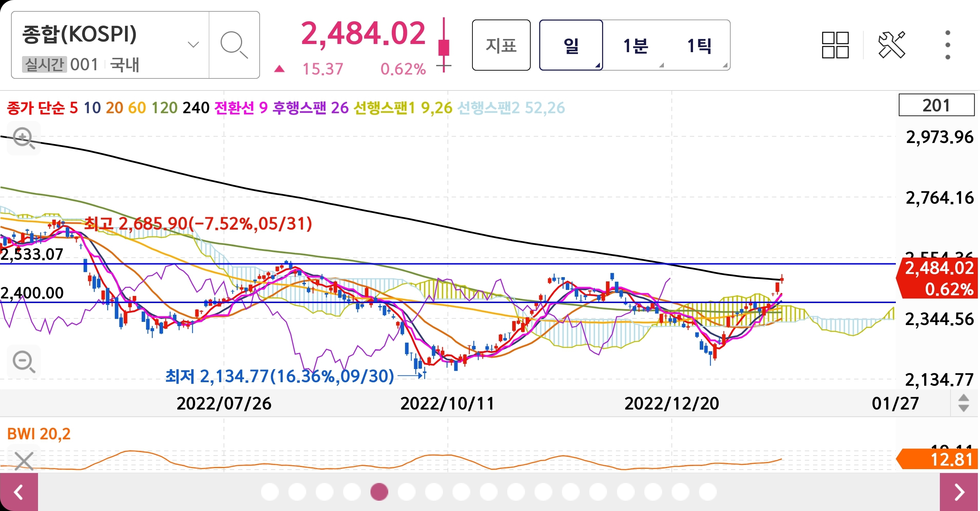Zoom out the chart with minus magnifier
Viewport: 980px width, 511px height.
23,361
